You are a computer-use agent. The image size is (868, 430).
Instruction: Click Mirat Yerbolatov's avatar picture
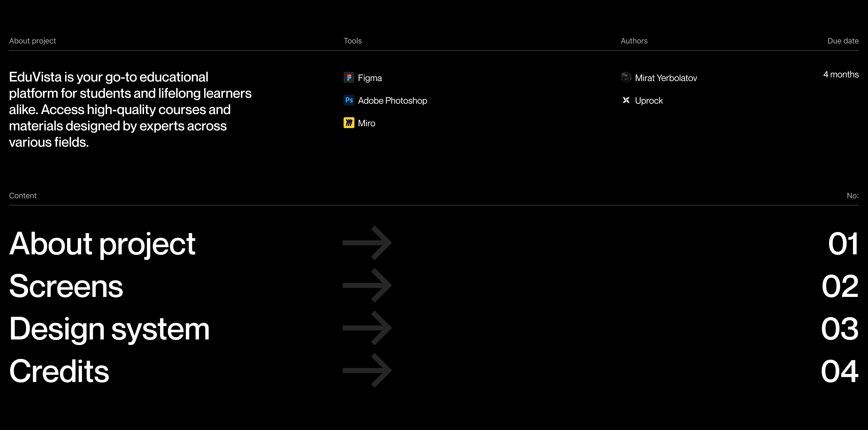tap(626, 78)
